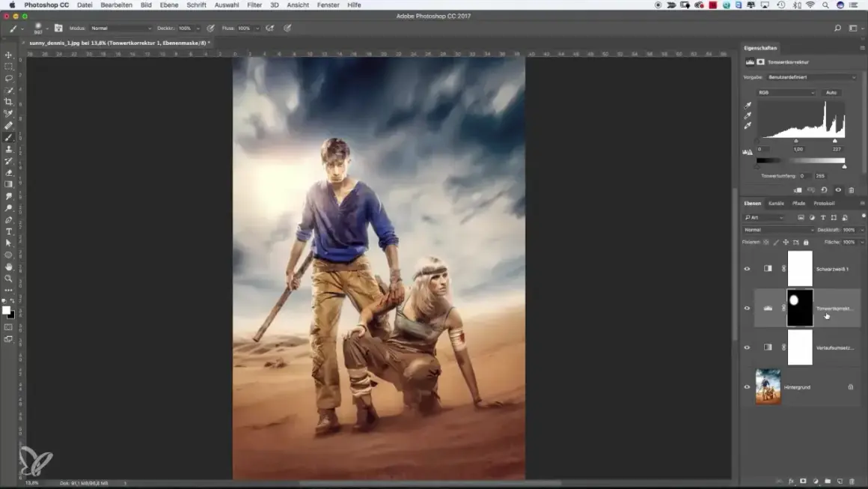Viewport: 868px width, 489px height.
Task: Open the Fenster menu
Action: 328,5
